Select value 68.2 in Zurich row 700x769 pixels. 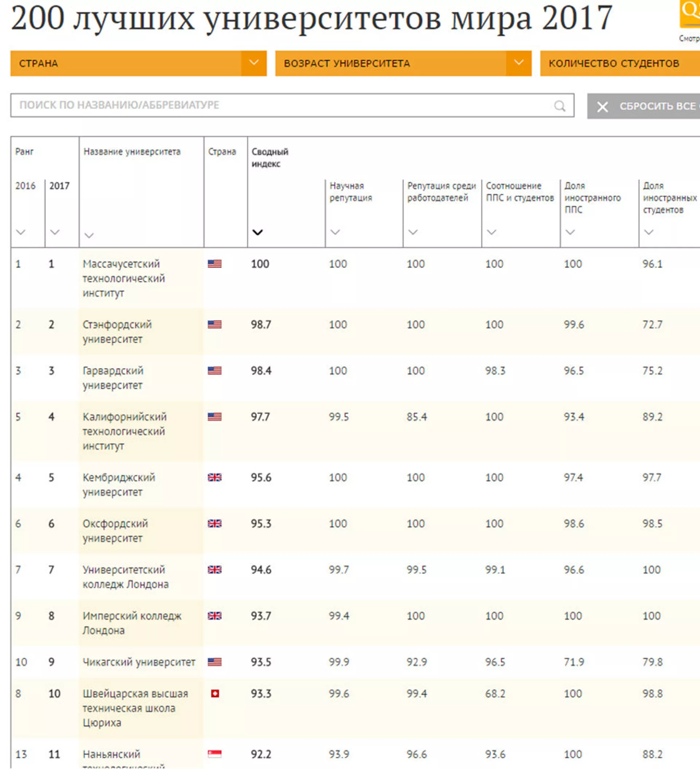pos(495,694)
